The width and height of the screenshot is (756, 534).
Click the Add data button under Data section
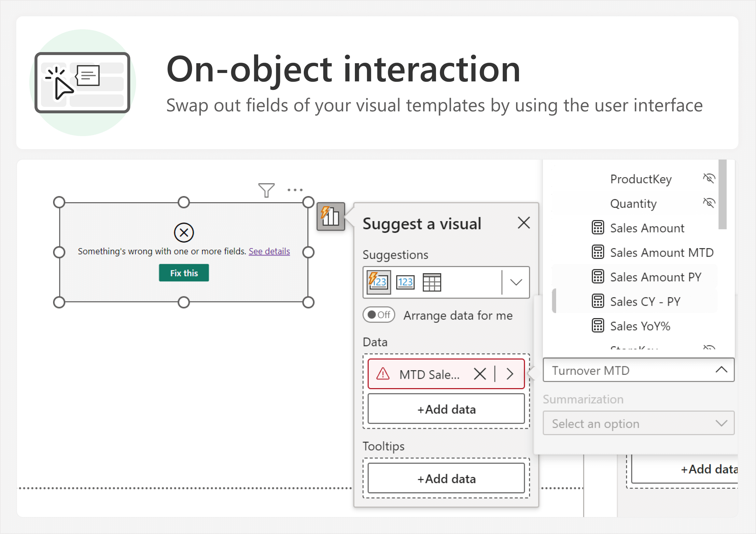point(445,410)
